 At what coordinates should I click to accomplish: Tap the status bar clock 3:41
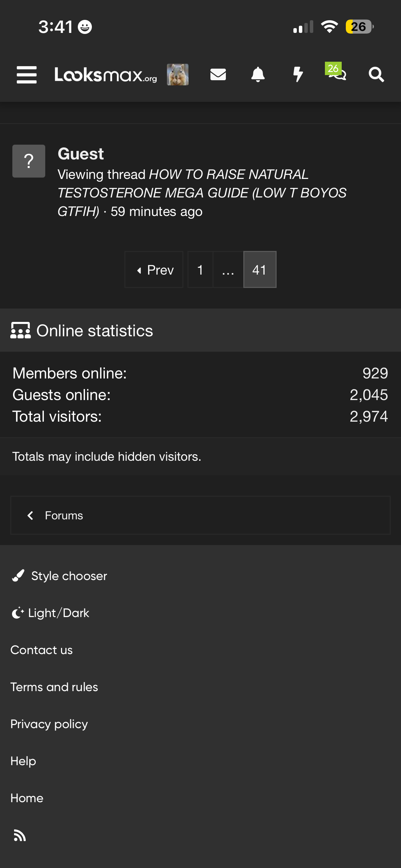pyautogui.click(x=55, y=27)
